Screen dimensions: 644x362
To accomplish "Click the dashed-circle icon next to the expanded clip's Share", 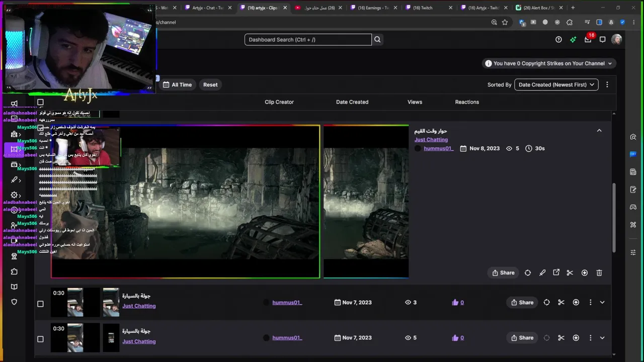I will click(527, 273).
